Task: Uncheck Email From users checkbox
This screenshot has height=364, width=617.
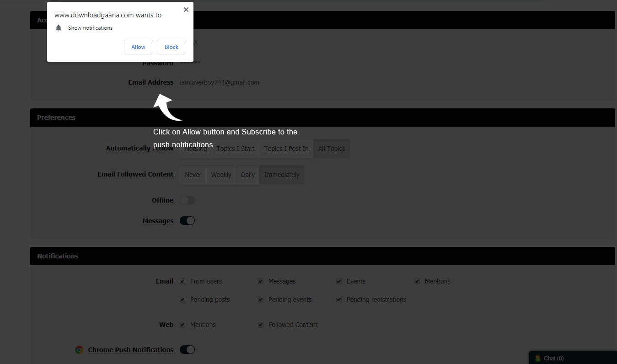Action: [183, 281]
